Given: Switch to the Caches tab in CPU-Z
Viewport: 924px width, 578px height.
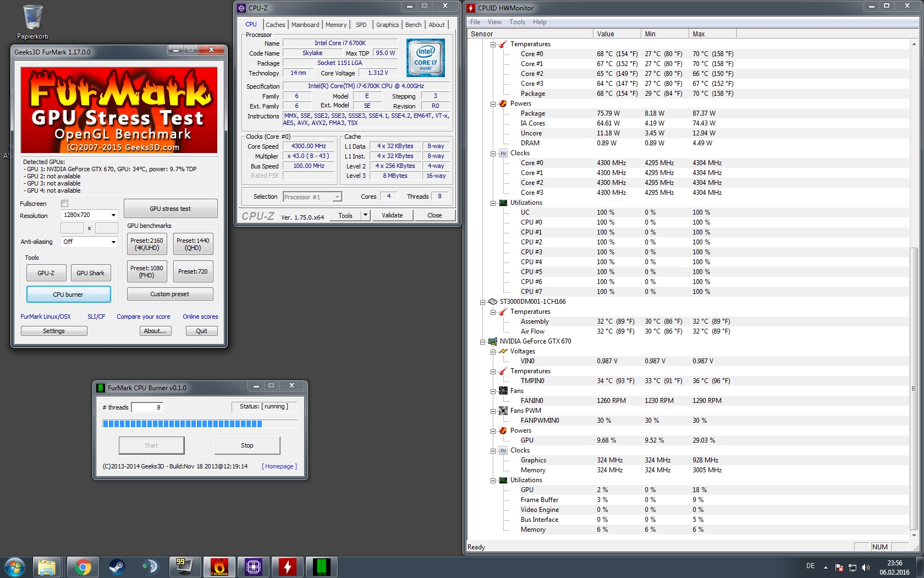Looking at the screenshot, I should pyautogui.click(x=275, y=25).
